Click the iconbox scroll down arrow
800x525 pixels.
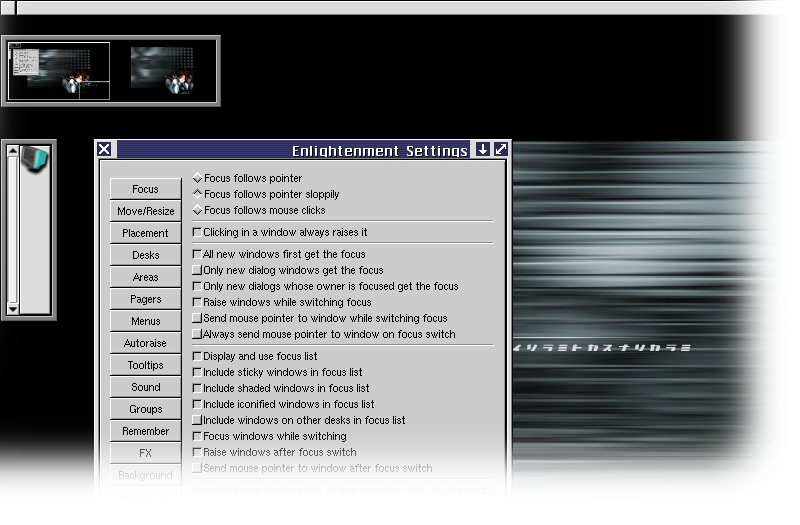pyautogui.click(x=13, y=309)
